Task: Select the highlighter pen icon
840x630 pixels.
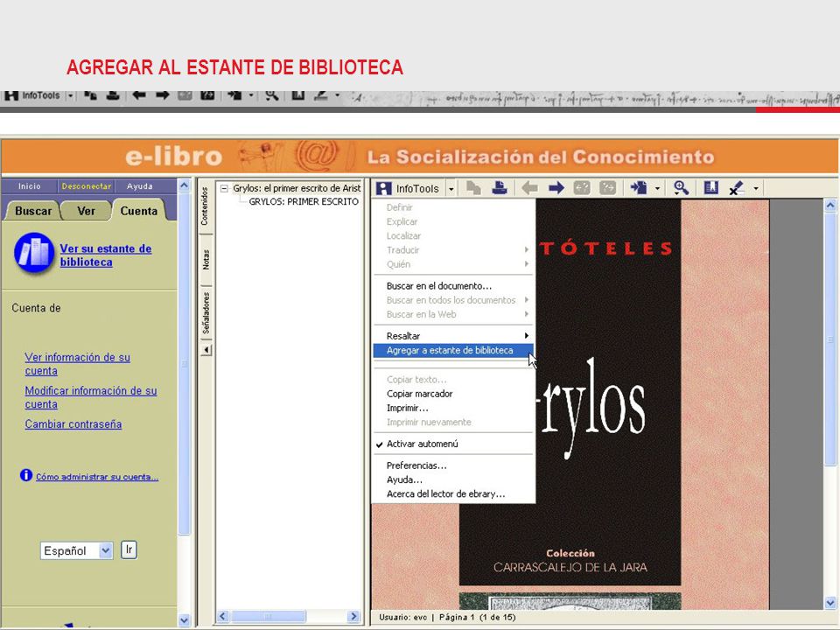Action: (737, 188)
